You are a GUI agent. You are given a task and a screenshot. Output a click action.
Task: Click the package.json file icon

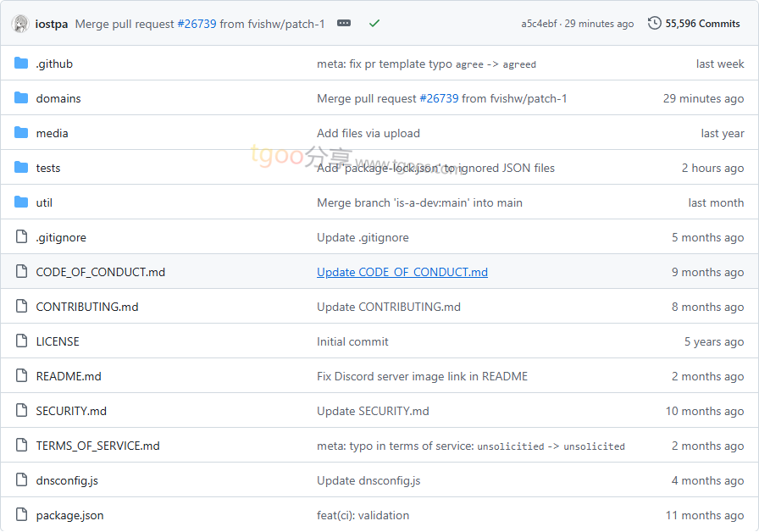tap(21, 515)
